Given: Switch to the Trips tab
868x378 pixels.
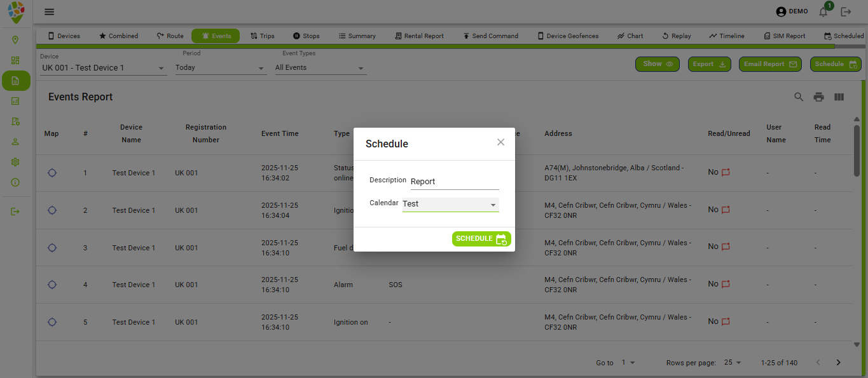Looking at the screenshot, I should tap(262, 36).
